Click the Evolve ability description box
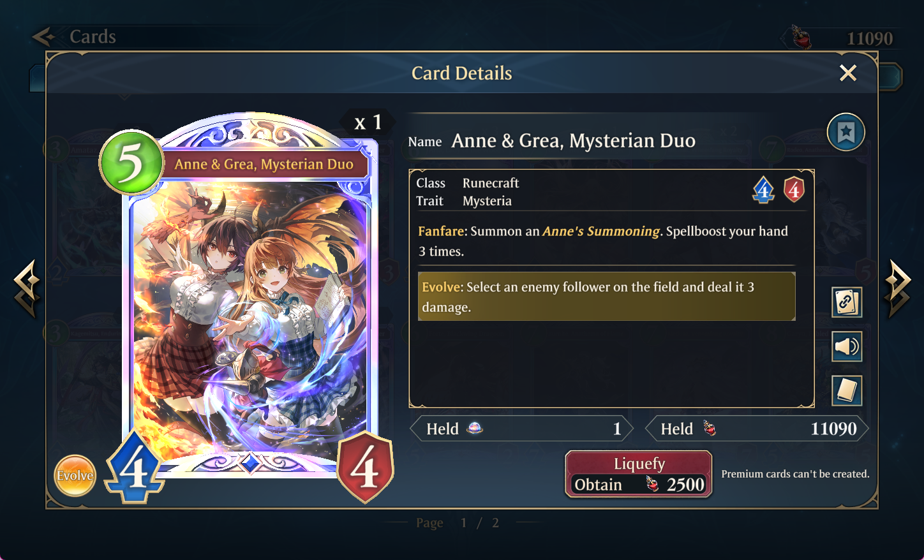Image resolution: width=924 pixels, height=560 pixels. click(x=606, y=297)
